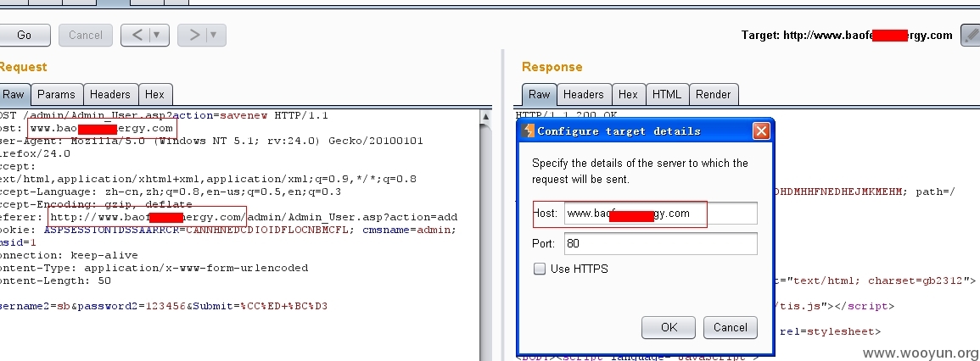The width and height of the screenshot is (980, 361).
Task: Click the Go button
Action: pos(24,35)
